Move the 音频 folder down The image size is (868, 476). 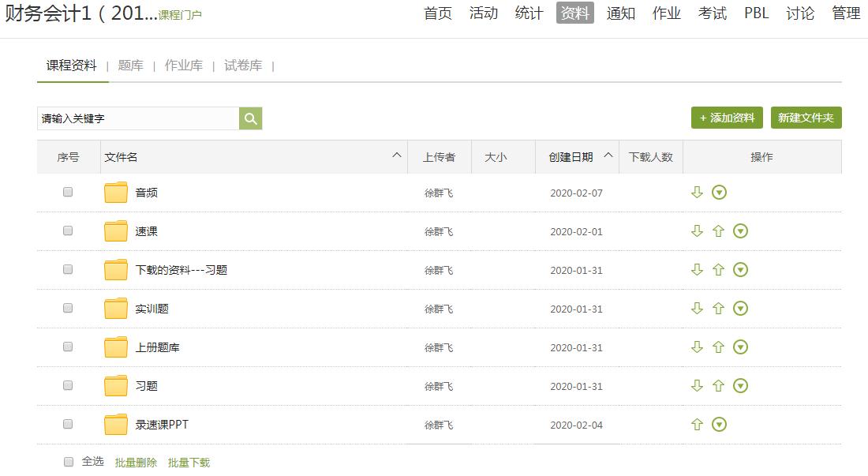coord(697,192)
